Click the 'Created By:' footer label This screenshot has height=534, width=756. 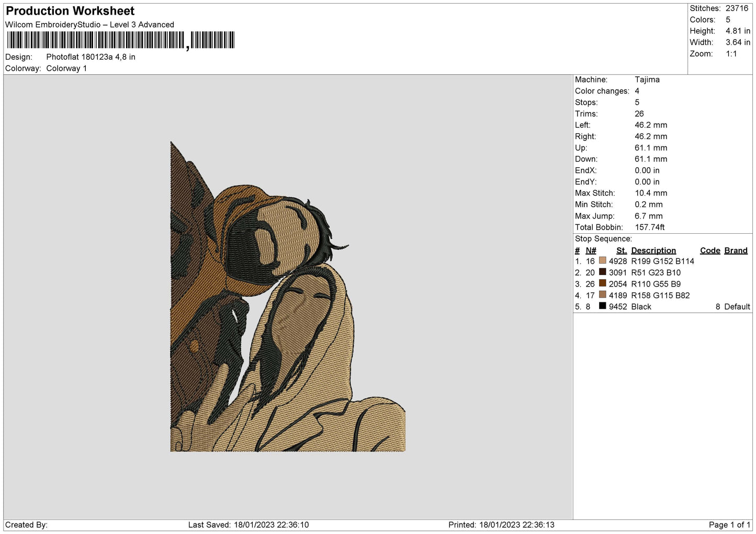pyautogui.click(x=26, y=525)
